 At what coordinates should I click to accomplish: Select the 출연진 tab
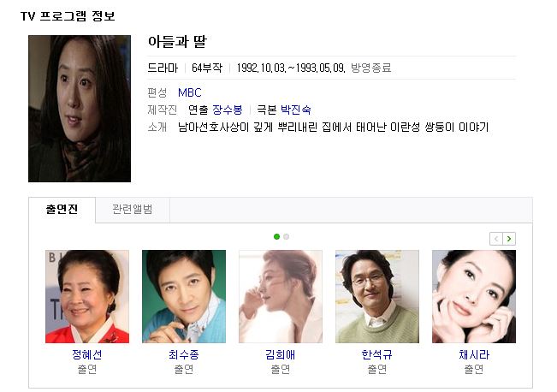62,210
